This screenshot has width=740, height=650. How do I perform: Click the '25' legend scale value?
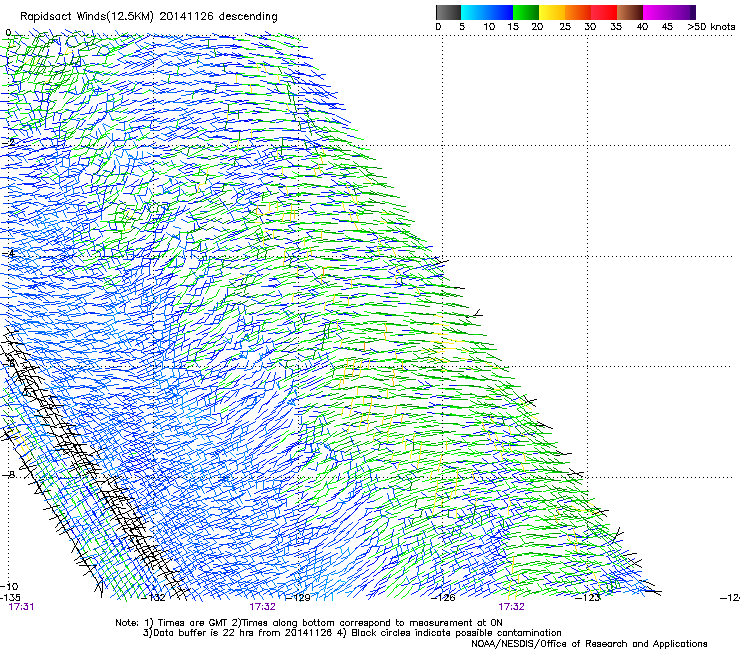point(565,27)
